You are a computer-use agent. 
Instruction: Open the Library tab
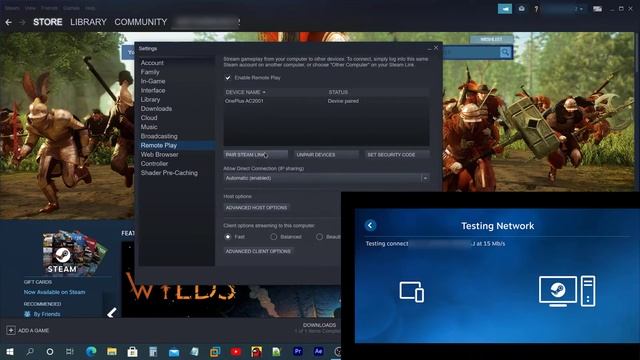88,22
